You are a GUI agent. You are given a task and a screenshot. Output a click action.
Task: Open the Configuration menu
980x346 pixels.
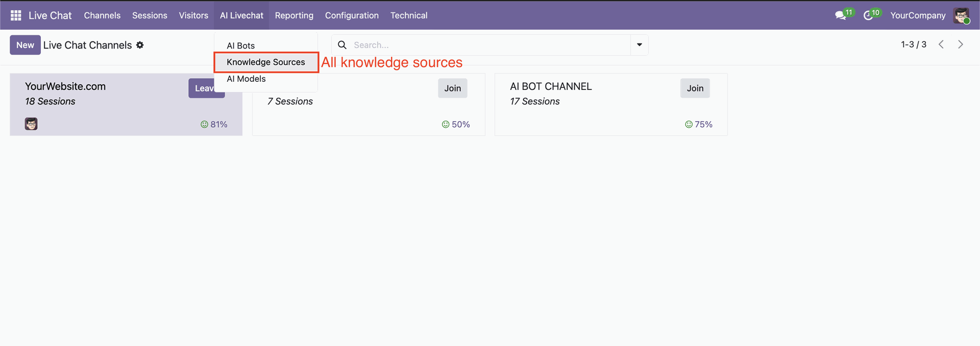coord(352,15)
